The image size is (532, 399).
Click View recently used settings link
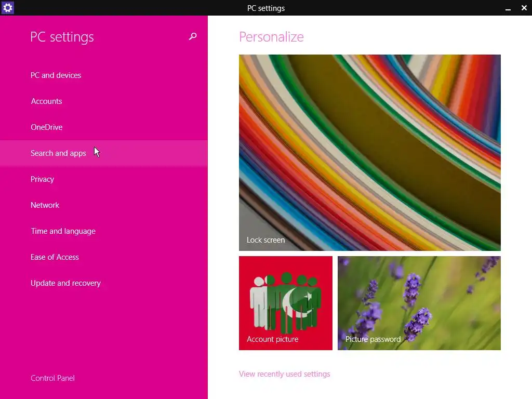(284, 374)
